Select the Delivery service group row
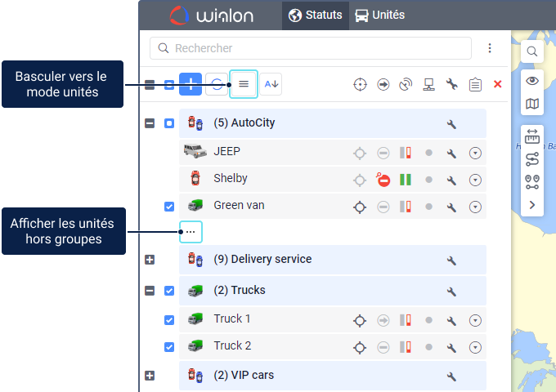Screen dimensions: 556x392 pyautogui.click(x=333, y=260)
